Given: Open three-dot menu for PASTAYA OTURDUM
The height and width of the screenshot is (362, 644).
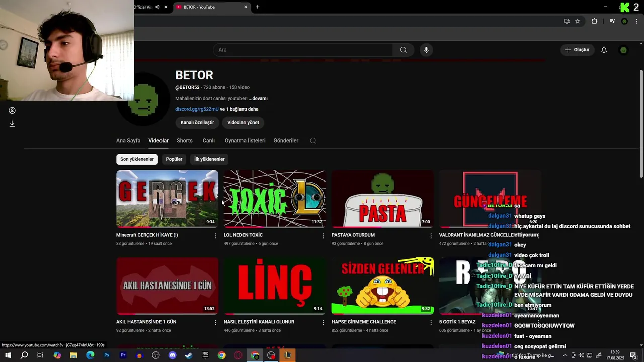Looking at the screenshot, I should (431, 236).
